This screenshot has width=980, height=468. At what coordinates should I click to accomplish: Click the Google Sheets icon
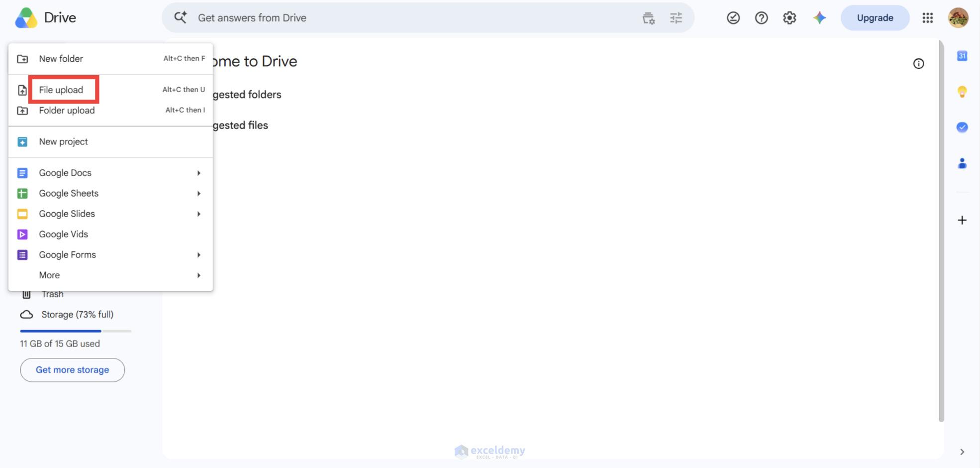click(22, 193)
